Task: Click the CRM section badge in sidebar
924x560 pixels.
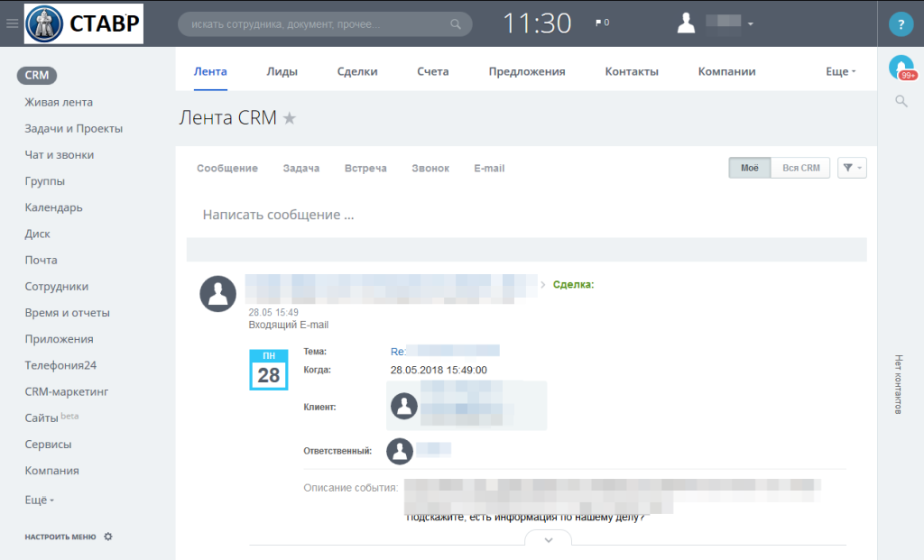Action: point(36,76)
